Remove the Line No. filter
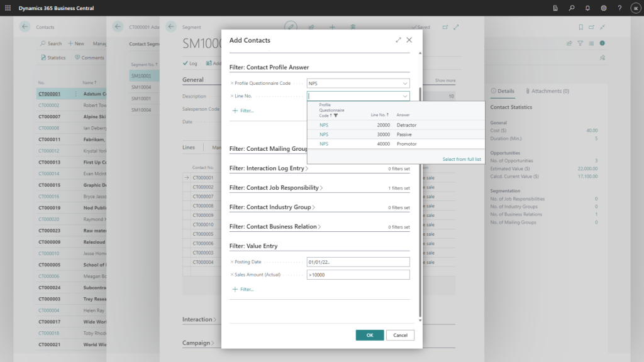 [x=231, y=96]
